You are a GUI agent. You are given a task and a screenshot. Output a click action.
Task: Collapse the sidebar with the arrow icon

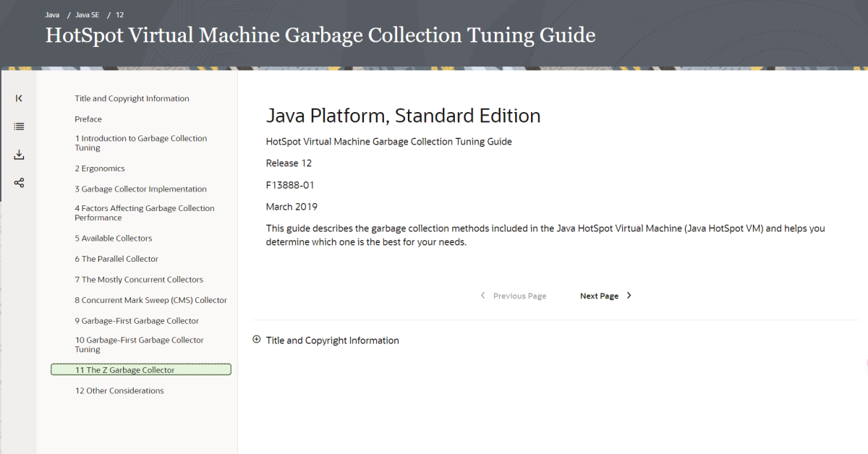pyautogui.click(x=19, y=98)
